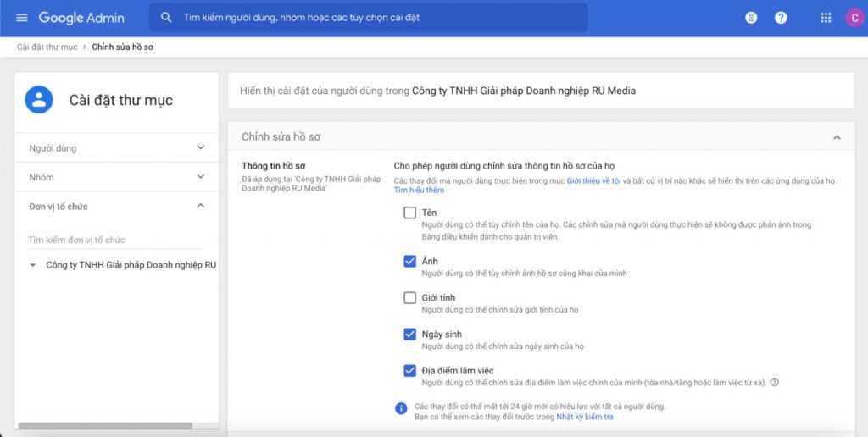Open the support assistant hourglass icon

[x=751, y=18]
